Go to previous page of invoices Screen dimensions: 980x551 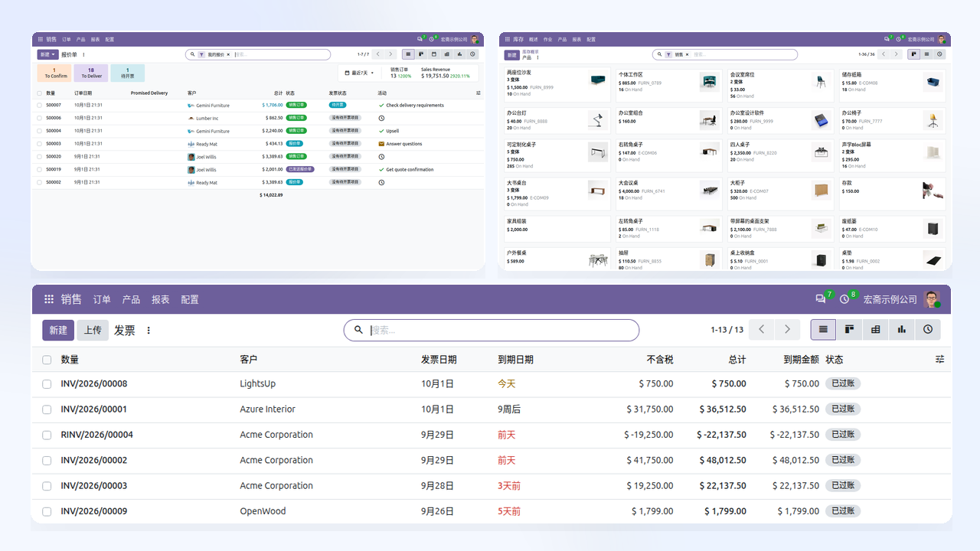click(x=761, y=329)
